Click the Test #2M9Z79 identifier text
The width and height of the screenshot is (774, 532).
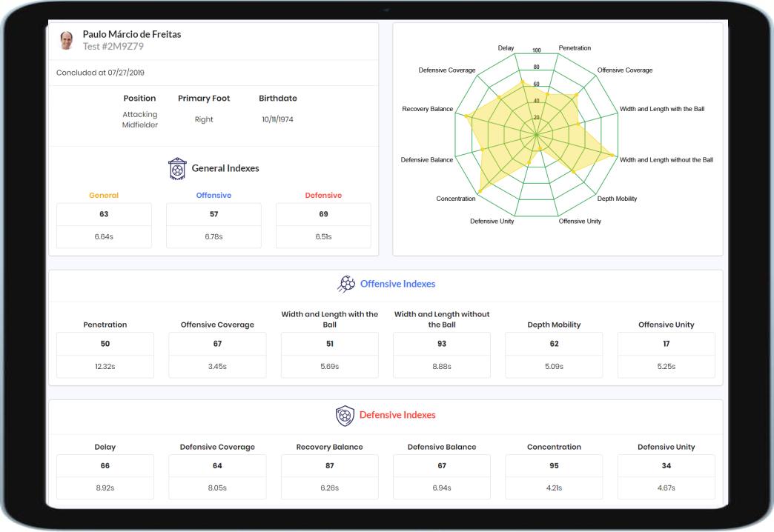pos(113,47)
